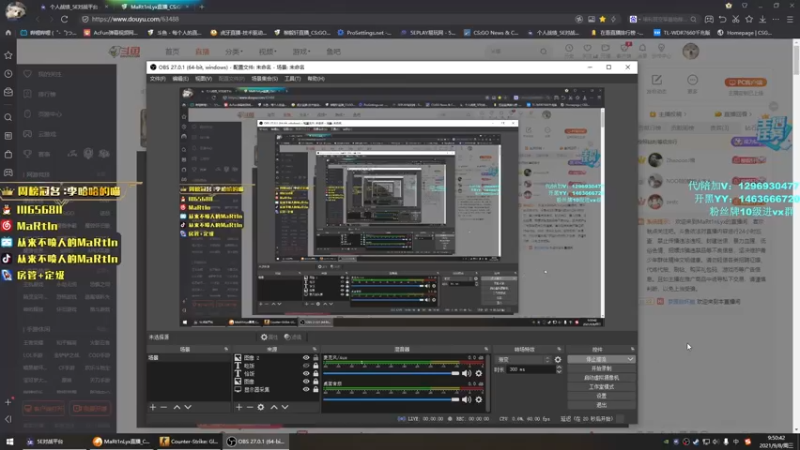Screen dimensions: 800x450
Task: Open the OBS 视图(V) view menu
Action: (204, 79)
